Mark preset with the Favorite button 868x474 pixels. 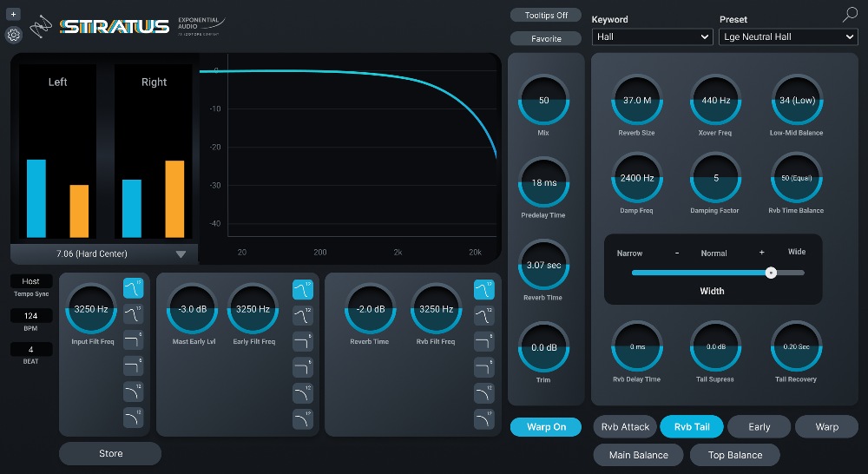546,39
